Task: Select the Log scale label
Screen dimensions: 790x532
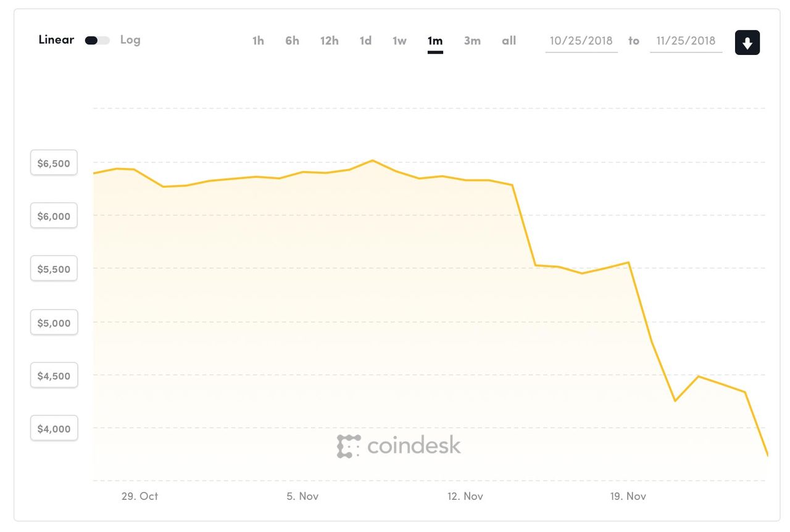Action: (x=130, y=39)
